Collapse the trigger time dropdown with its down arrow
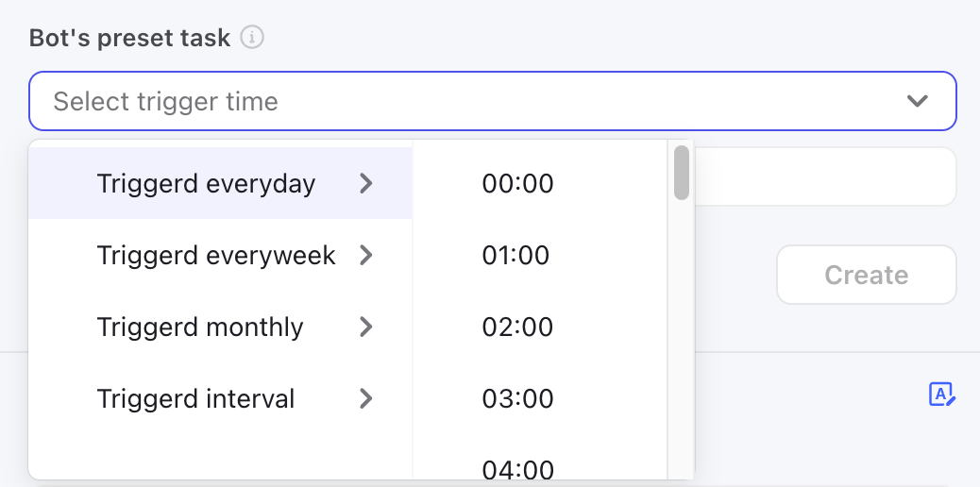The image size is (980, 487). coord(917,101)
